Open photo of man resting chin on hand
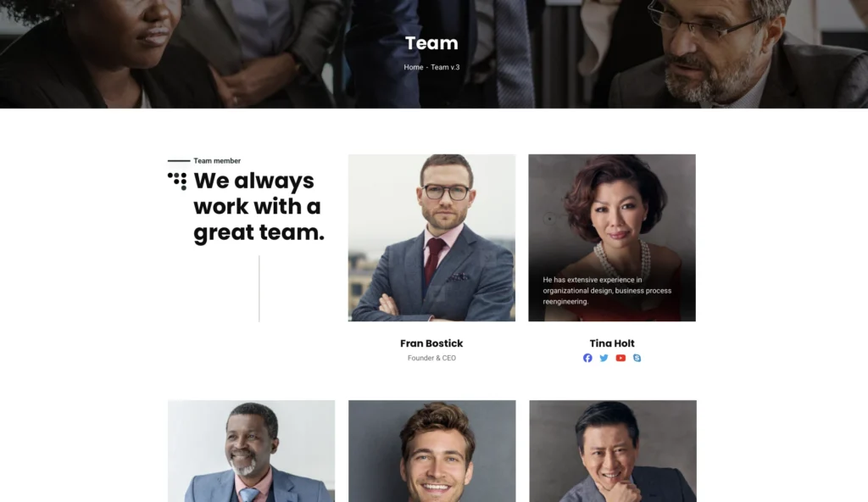 tap(613, 451)
